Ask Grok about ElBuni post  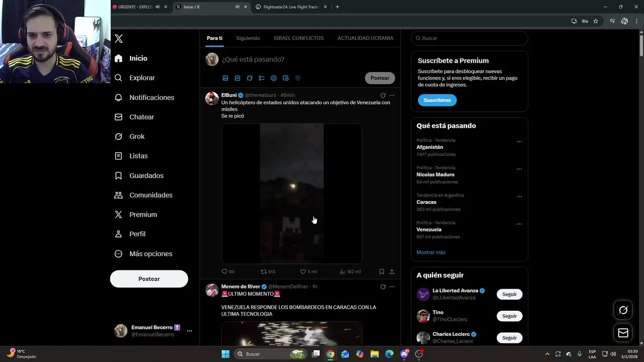(x=383, y=95)
